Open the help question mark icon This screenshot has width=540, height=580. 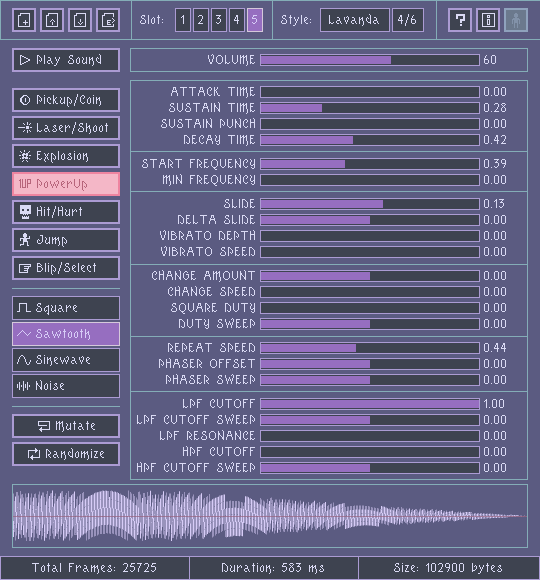point(460,20)
